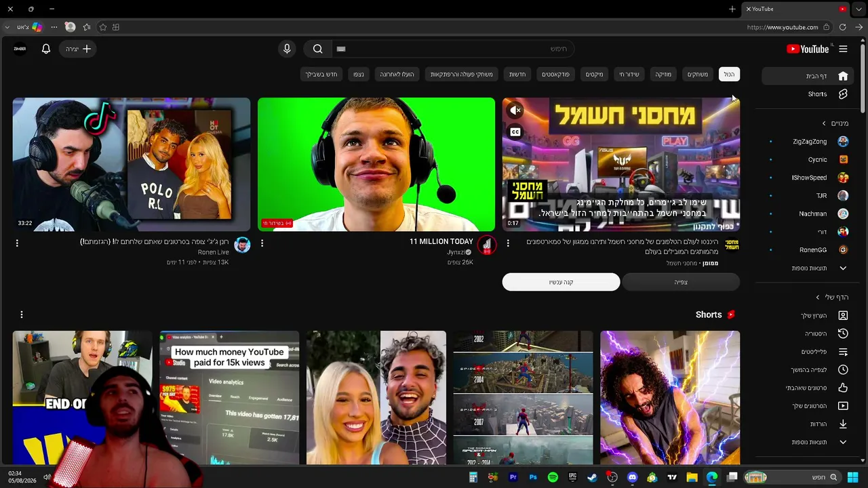This screenshot has height=488, width=868.
Task: Open the IShowSpeed channel
Action: click(x=808, y=178)
